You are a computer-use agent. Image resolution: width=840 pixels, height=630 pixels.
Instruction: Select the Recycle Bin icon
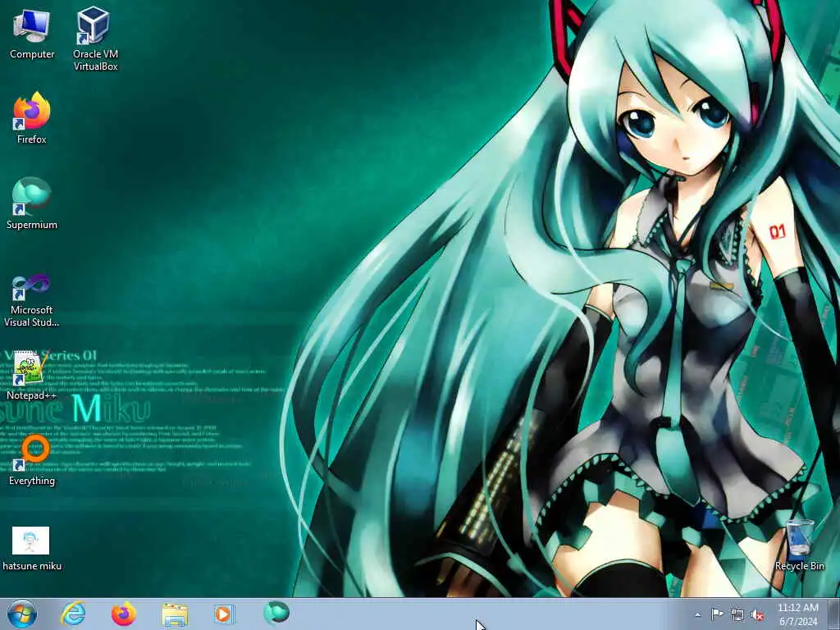[799, 545]
